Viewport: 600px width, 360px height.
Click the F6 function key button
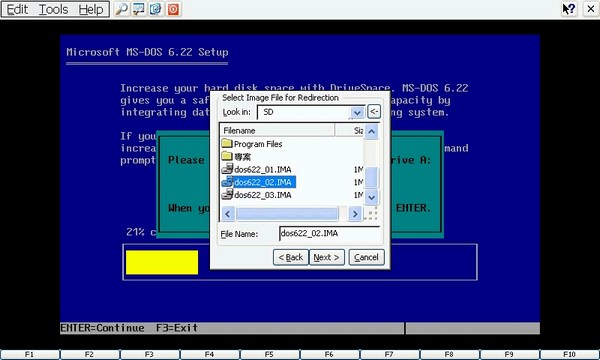click(329, 355)
